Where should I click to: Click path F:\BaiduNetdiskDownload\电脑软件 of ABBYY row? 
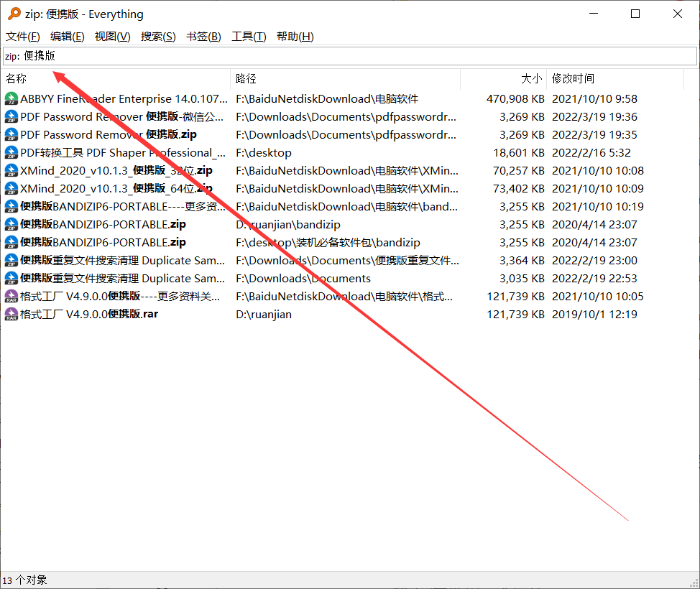[x=327, y=99]
